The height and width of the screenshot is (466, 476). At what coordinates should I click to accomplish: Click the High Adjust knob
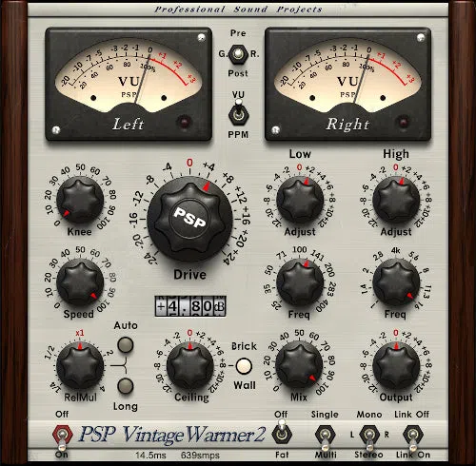pyautogui.click(x=396, y=200)
